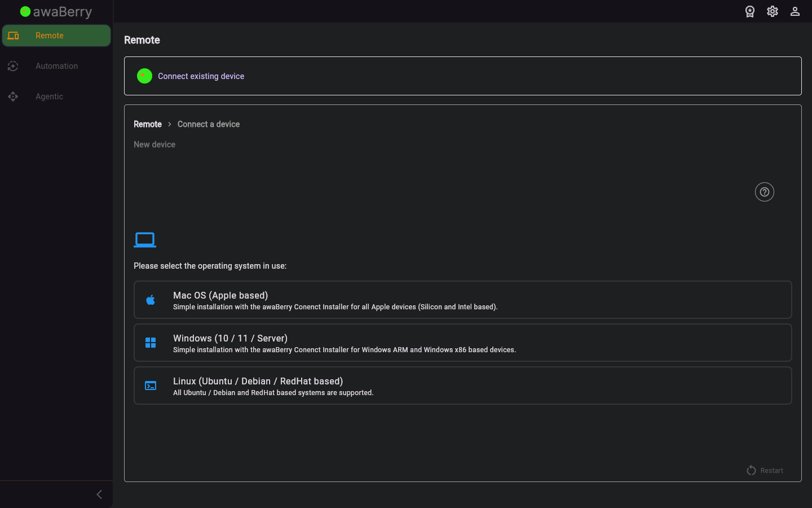
Task: Open the user account profile icon
Action: pyautogui.click(x=795, y=11)
